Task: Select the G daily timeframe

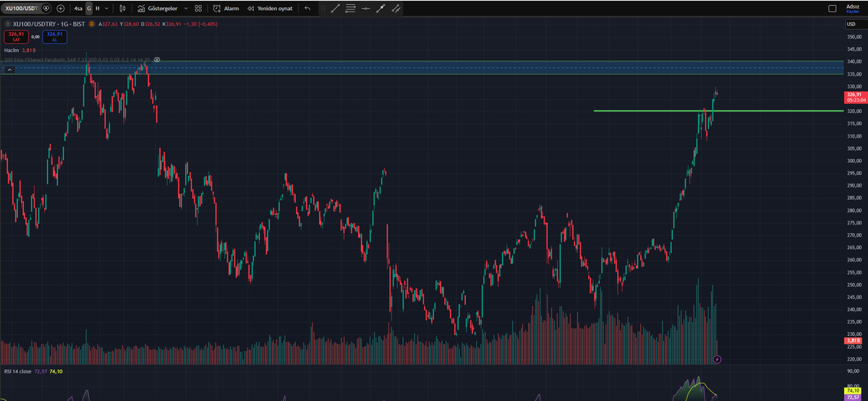Action: tap(89, 8)
